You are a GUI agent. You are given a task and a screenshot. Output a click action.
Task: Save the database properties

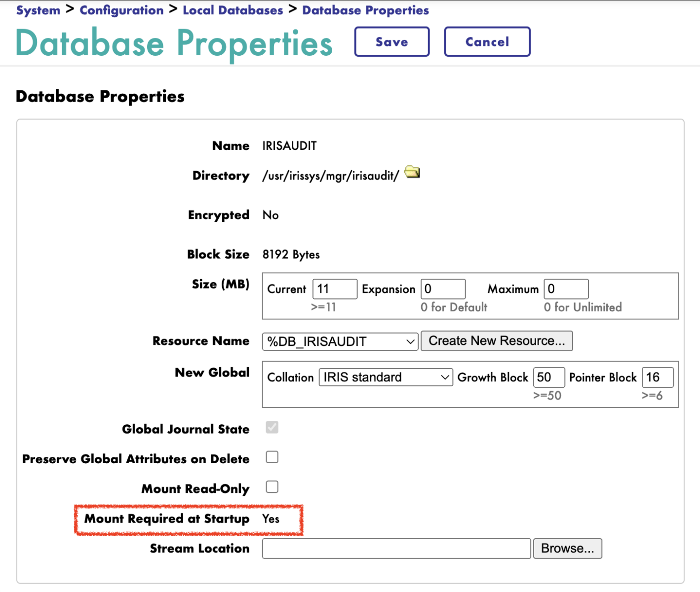(x=392, y=42)
